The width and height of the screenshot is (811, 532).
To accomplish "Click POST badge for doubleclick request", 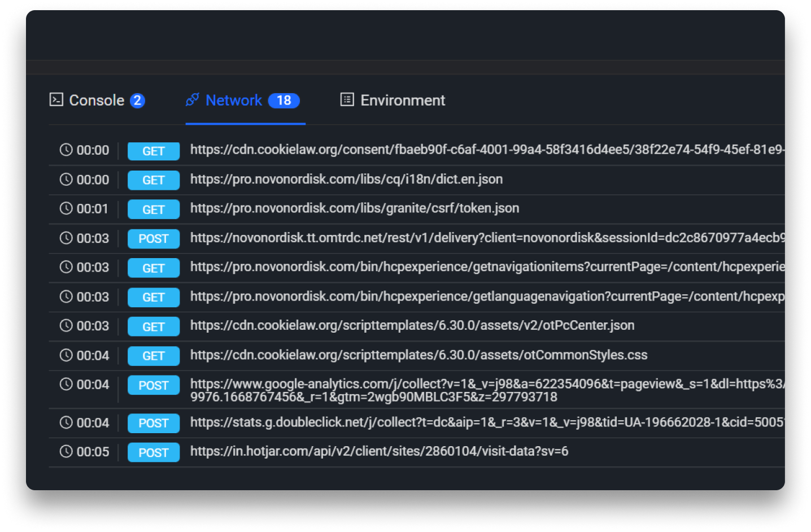I will click(x=154, y=423).
